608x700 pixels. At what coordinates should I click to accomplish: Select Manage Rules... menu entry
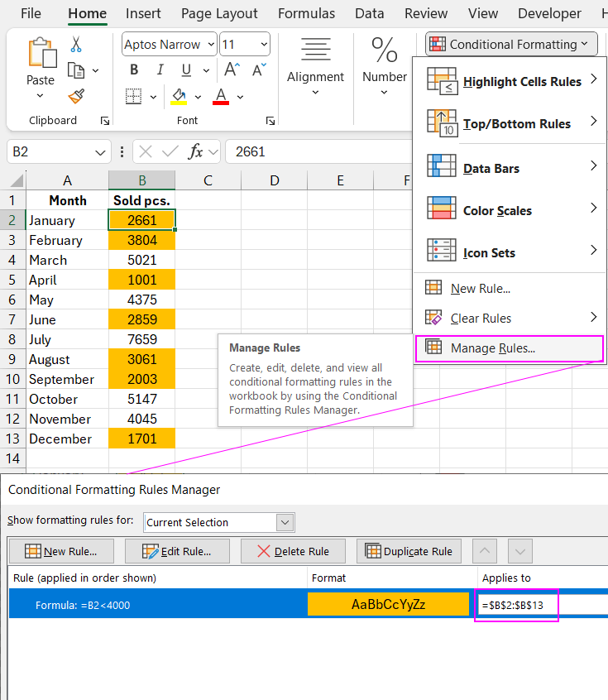point(510,348)
